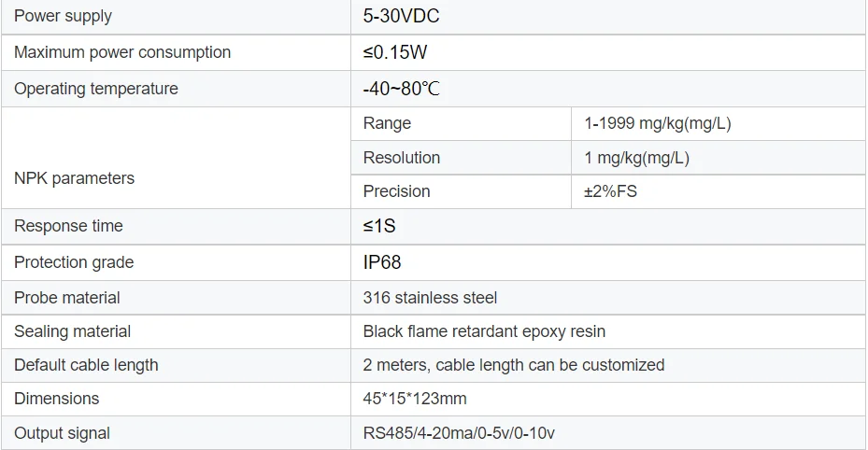Click the Response time label

[68, 226]
